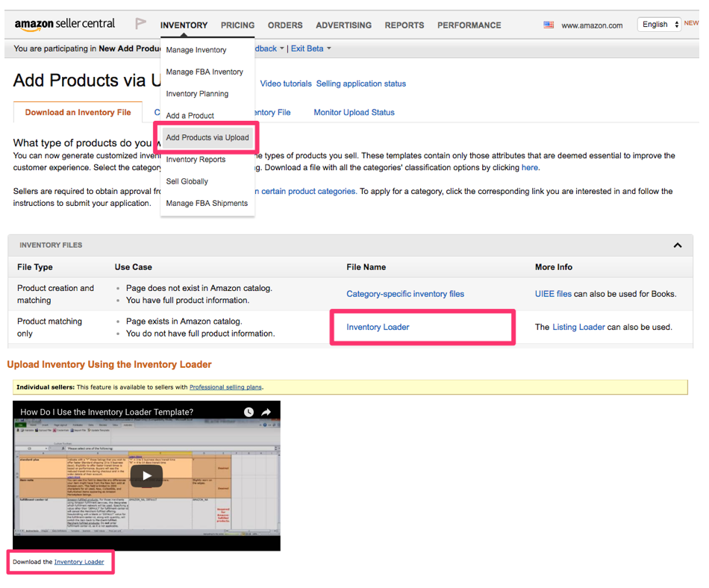Click the Watch Later clock icon on video
This screenshot has height=588, width=709.
(x=249, y=412)
